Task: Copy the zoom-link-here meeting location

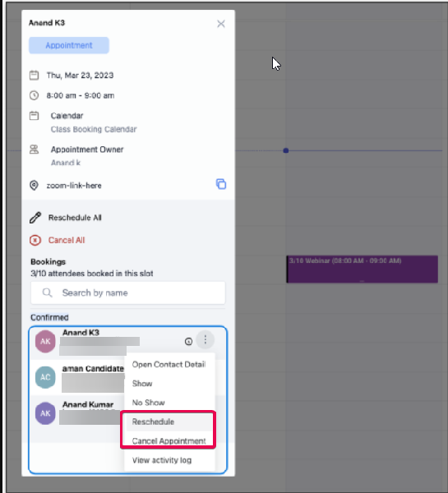Action: click(x=221, y=184)
